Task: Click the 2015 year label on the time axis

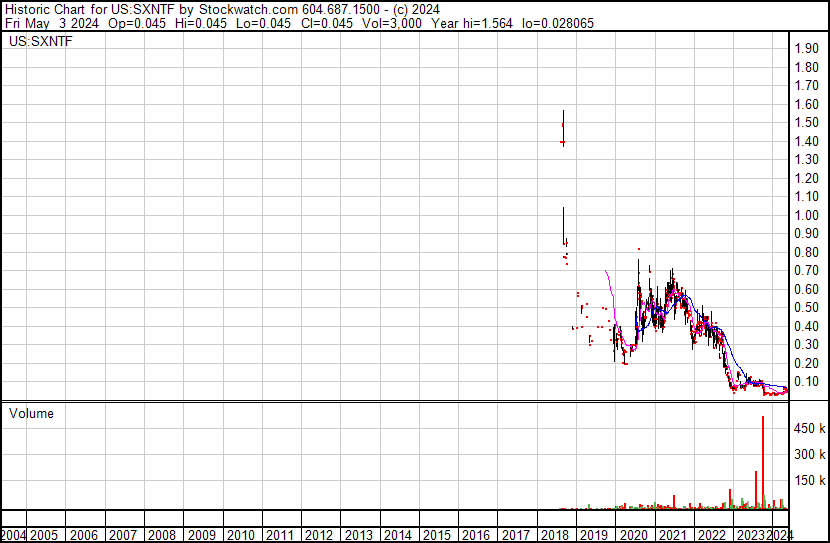Action: (x=437, y=536)
